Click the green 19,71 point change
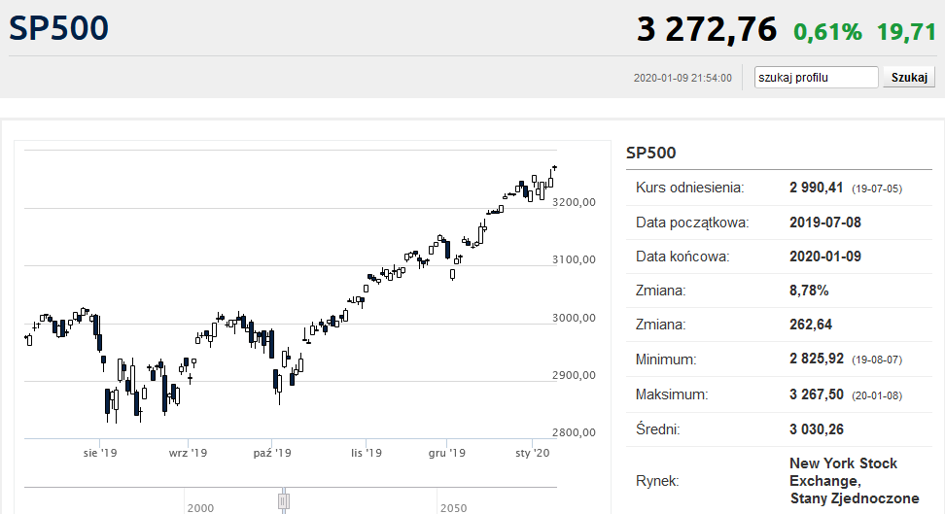 906,32
